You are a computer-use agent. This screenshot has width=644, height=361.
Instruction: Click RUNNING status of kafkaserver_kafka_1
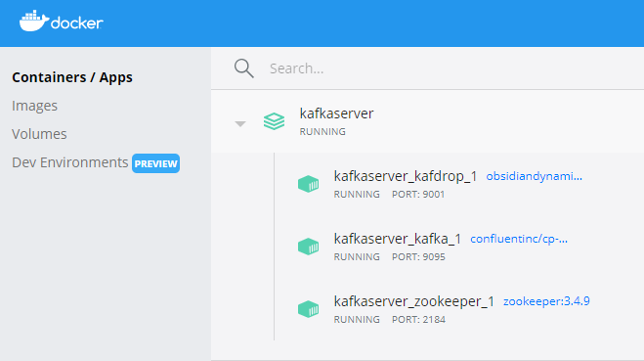pos(357,257)
